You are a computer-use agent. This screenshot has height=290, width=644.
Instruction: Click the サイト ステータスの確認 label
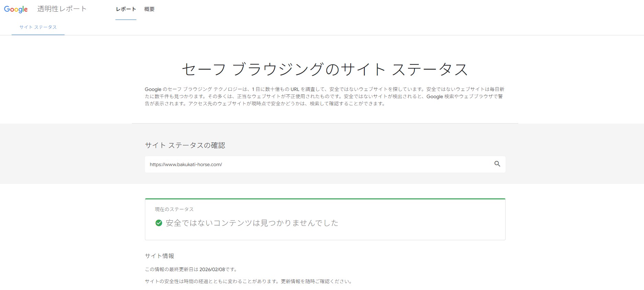[x=185, y=146]
